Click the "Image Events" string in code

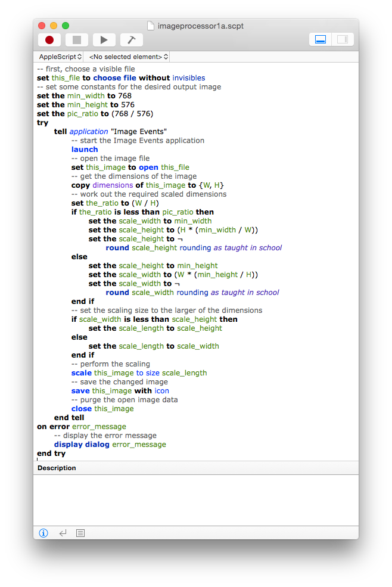[139, 132]
